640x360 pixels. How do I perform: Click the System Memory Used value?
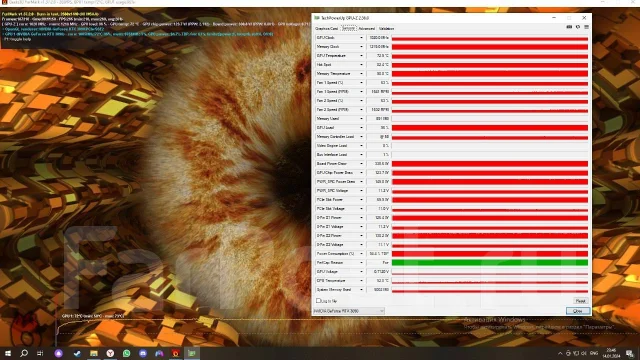(x=378, y=289)
